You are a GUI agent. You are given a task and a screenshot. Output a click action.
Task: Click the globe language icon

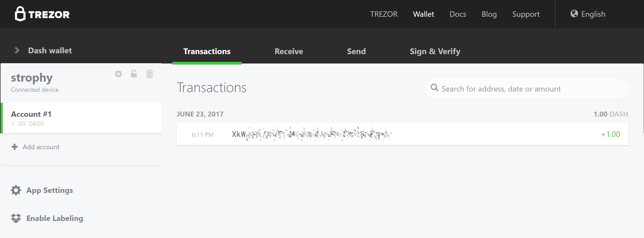coord(574,14)
